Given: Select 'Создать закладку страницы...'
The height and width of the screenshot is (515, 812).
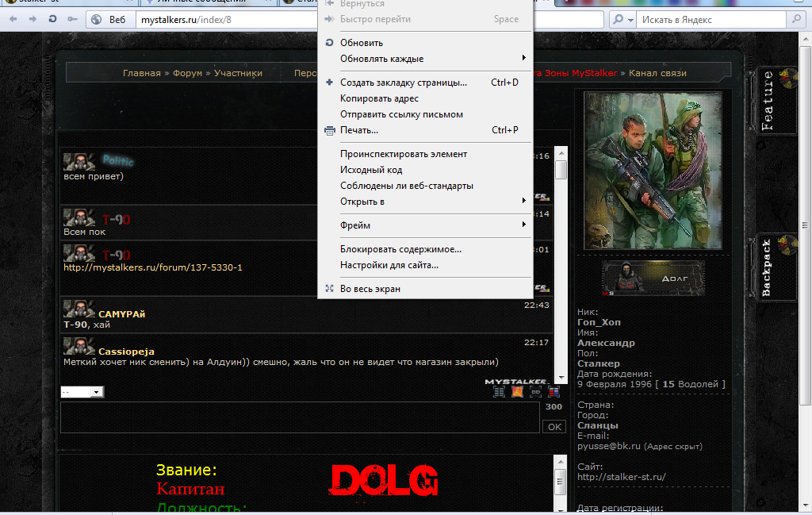Looking at the screenshot, I should (x=425, y=83).
